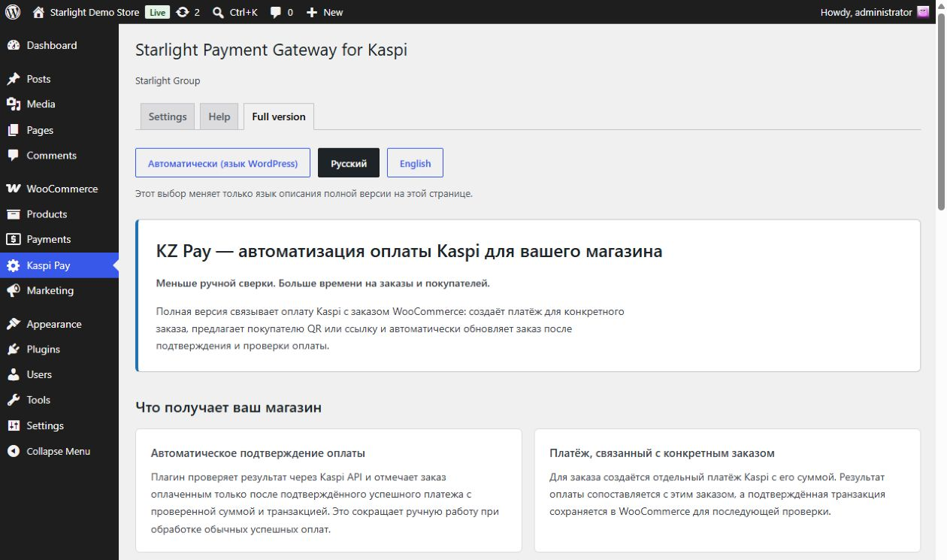Viewport: 947px width, 560px height.
Task: Click the search magnifier icon in admin bar
Action: click(218, 12)
